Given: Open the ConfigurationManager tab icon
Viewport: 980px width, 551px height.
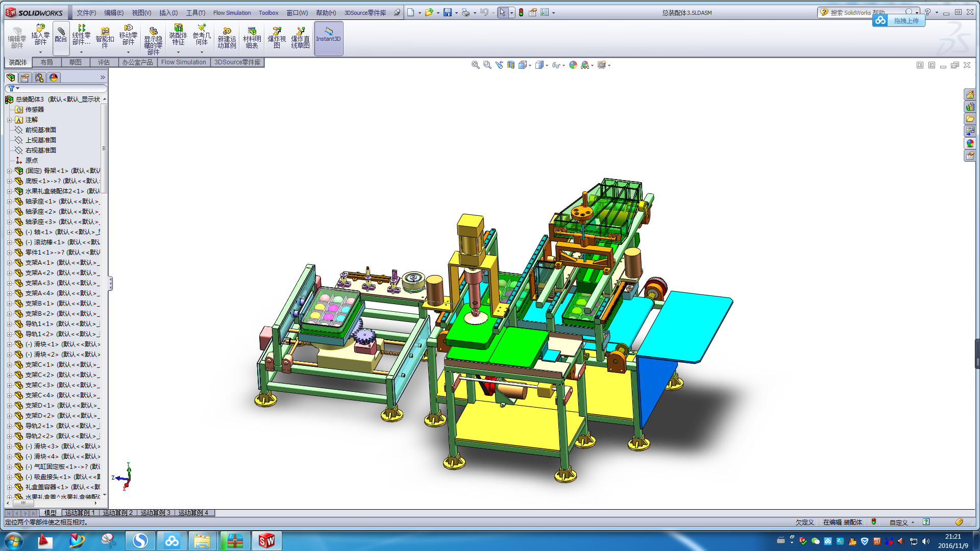Looking at the screenshot, I should [x=39, y=78].
